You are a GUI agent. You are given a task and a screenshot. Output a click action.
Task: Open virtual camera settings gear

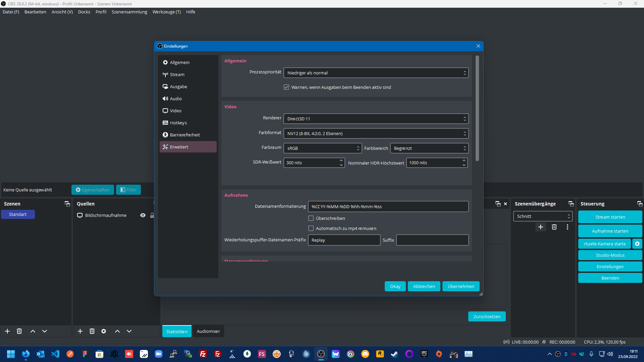point(637,244)
